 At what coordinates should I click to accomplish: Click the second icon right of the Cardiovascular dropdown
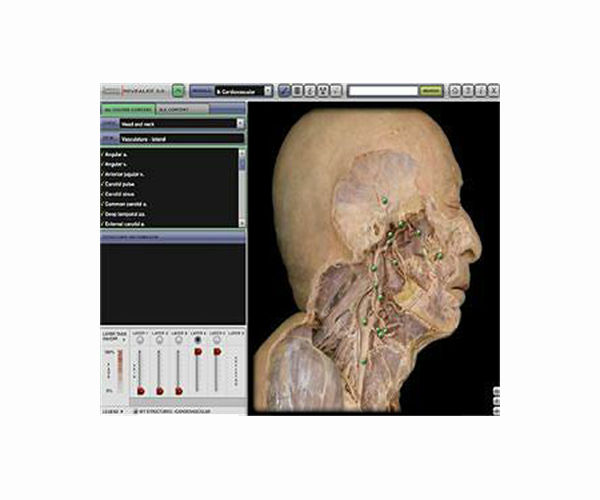click(297, 90)
